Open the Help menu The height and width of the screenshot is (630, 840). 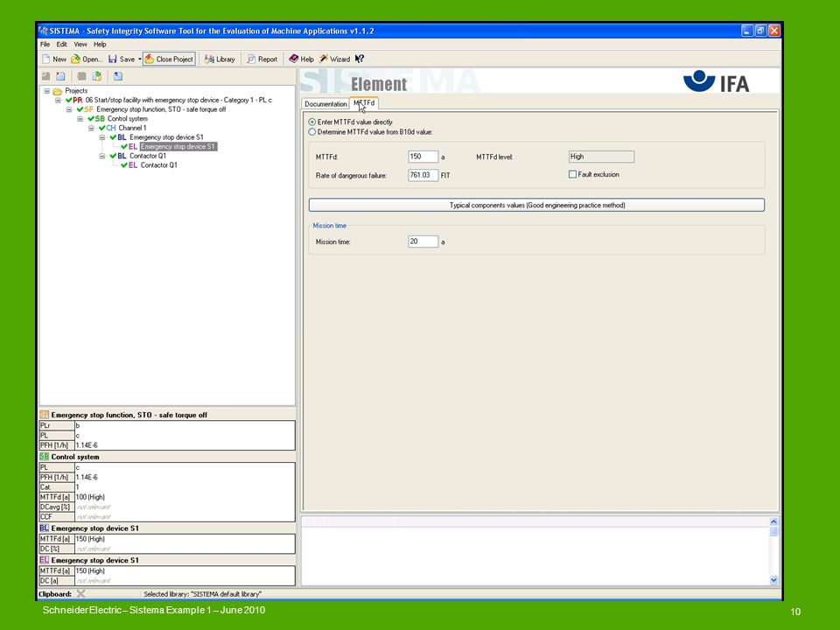click(100, 45)
